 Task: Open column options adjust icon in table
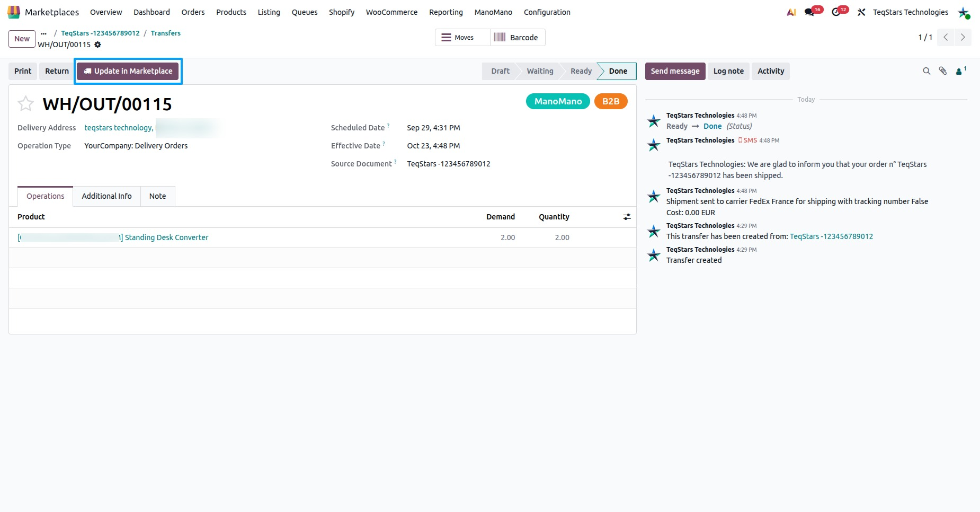627,217
